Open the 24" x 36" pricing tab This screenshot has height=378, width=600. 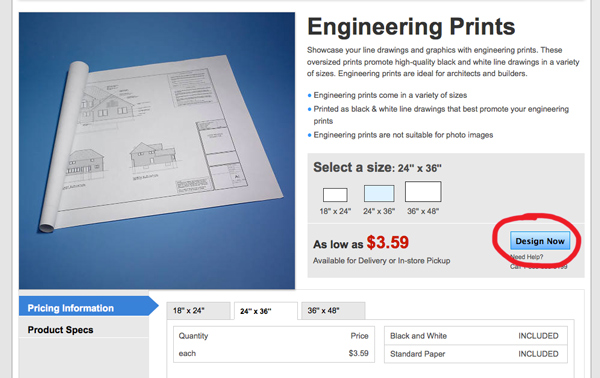266,311
